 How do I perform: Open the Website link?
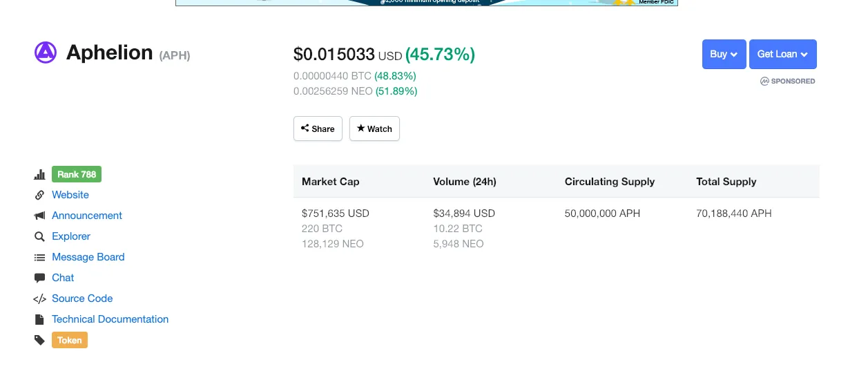pos(70,195)
